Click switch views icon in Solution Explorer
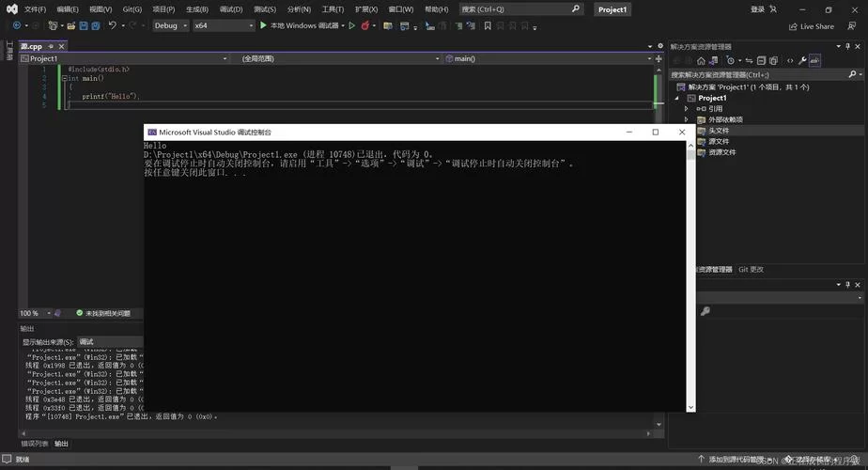Viewport: 868px width, 470px height. pyautogui.click(x=714, y=60)
